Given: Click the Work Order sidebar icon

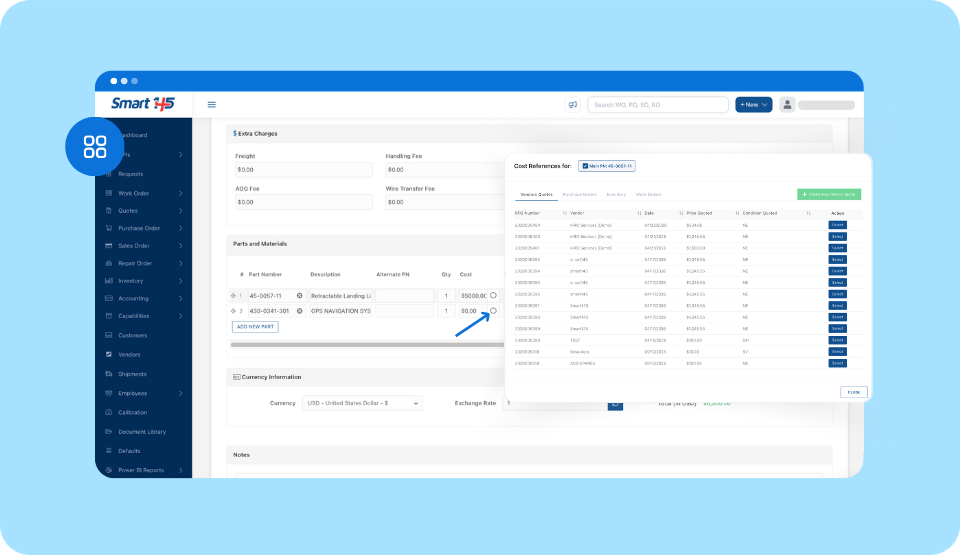Looking at the screenshot, I should pos(109,193).
